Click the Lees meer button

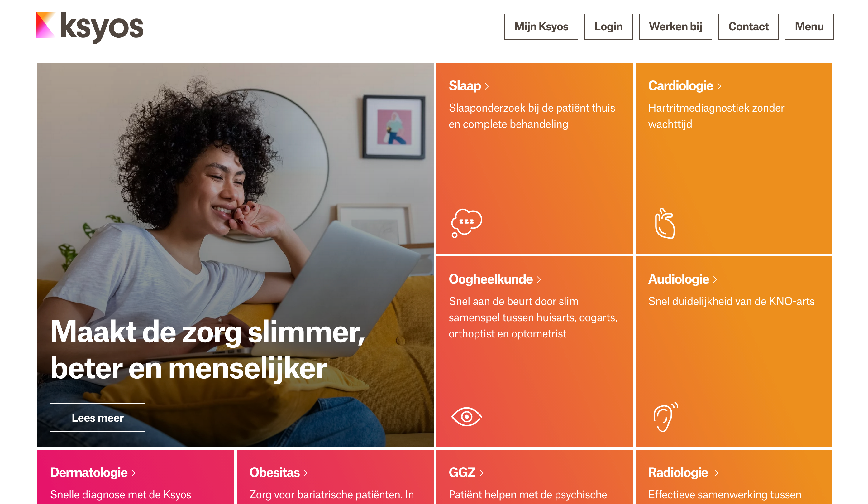(x=98, y=417)
